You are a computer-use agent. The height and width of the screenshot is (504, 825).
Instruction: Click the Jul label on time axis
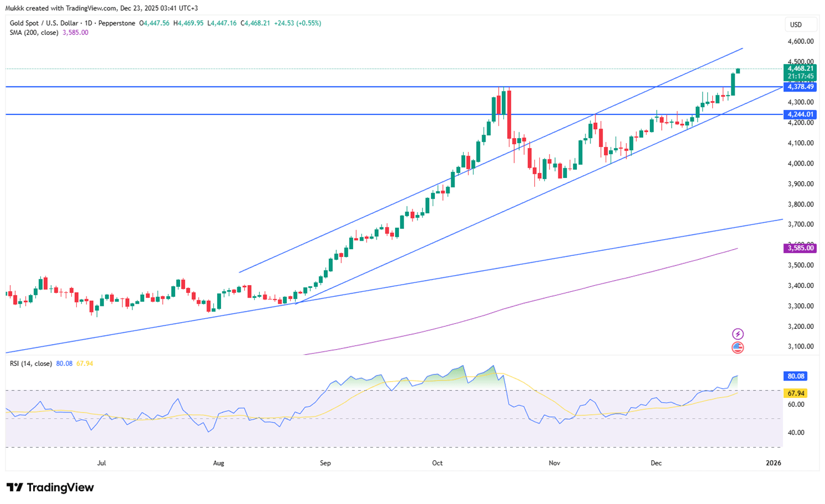[102, 463]
